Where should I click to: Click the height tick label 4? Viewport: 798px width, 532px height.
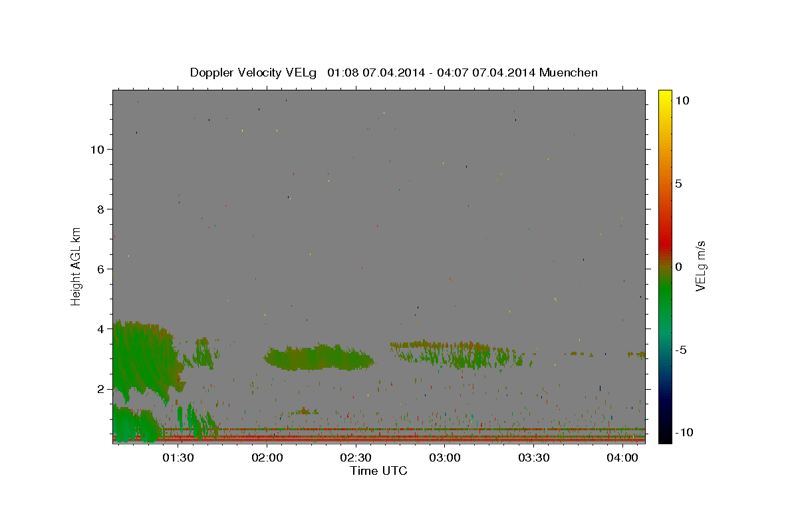101,329
